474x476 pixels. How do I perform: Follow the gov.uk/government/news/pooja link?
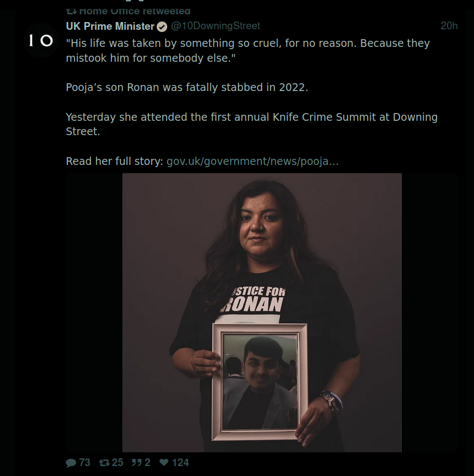[x=252, y=161]
